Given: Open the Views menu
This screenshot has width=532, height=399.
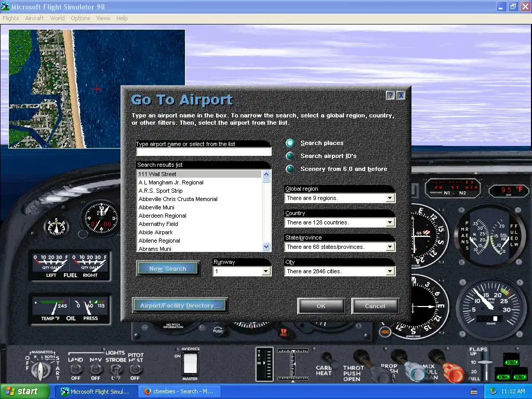Looking at the screenshot, I should (x=103, y=18).
